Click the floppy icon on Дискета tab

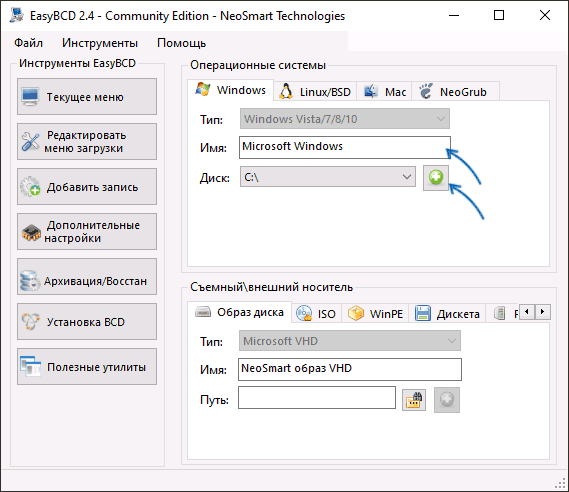coord(423,313)
